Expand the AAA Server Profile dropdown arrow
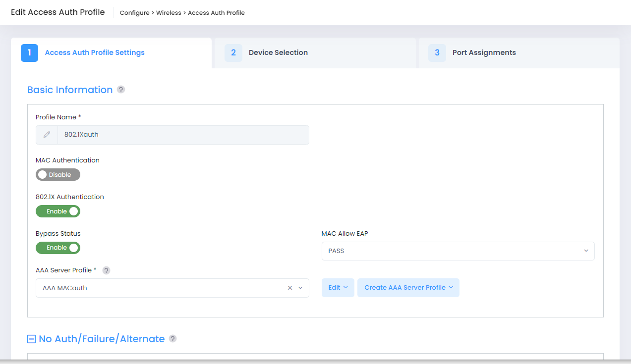 pyautogui.click(x=300, y=288)
